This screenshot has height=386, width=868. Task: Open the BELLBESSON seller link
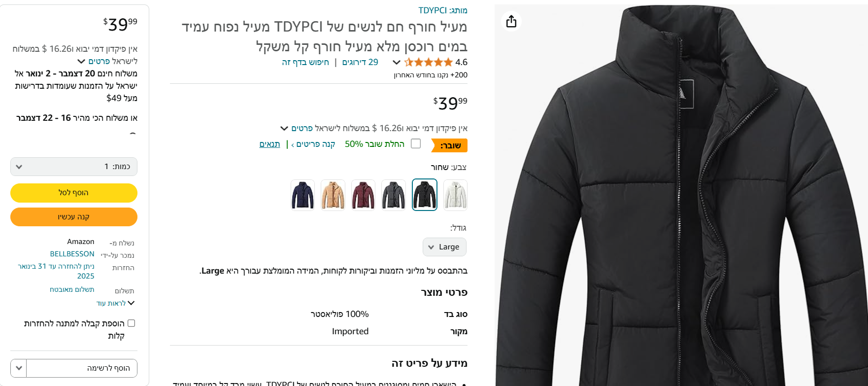[x=72, y=254]
